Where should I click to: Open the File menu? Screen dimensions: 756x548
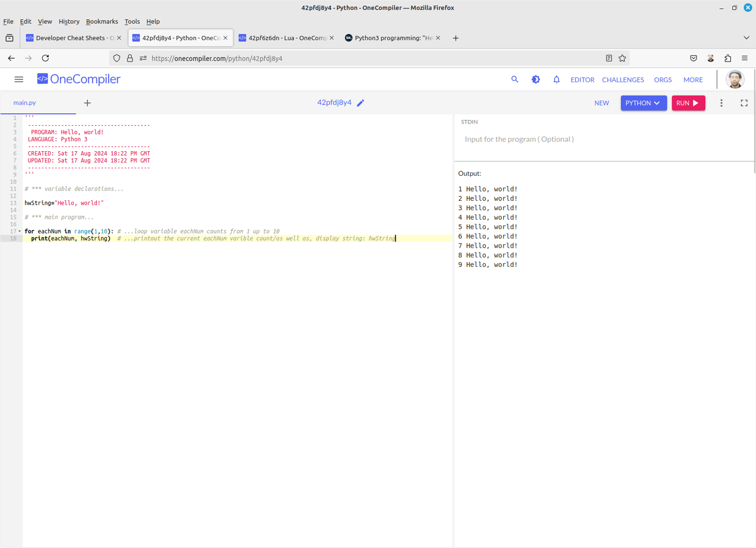point(8,22)
